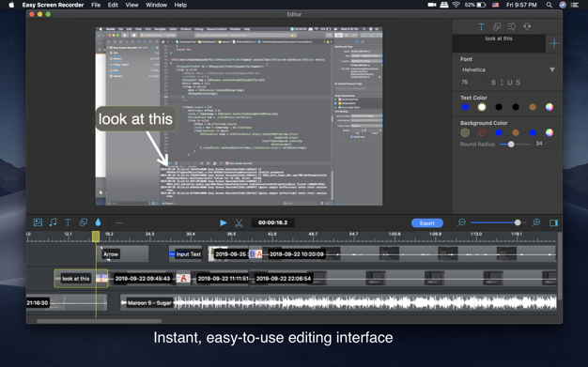
Task: Switch to the Text inspector tab
Action: point(481,26)
